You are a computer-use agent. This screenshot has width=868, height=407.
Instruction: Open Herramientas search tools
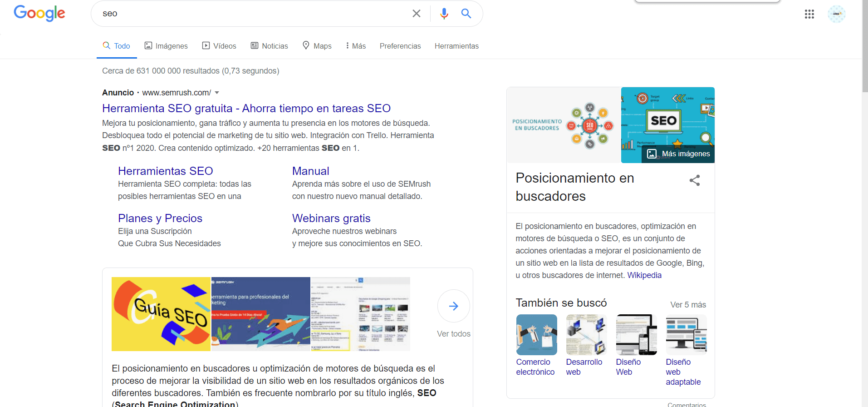(x=456, y=46)
